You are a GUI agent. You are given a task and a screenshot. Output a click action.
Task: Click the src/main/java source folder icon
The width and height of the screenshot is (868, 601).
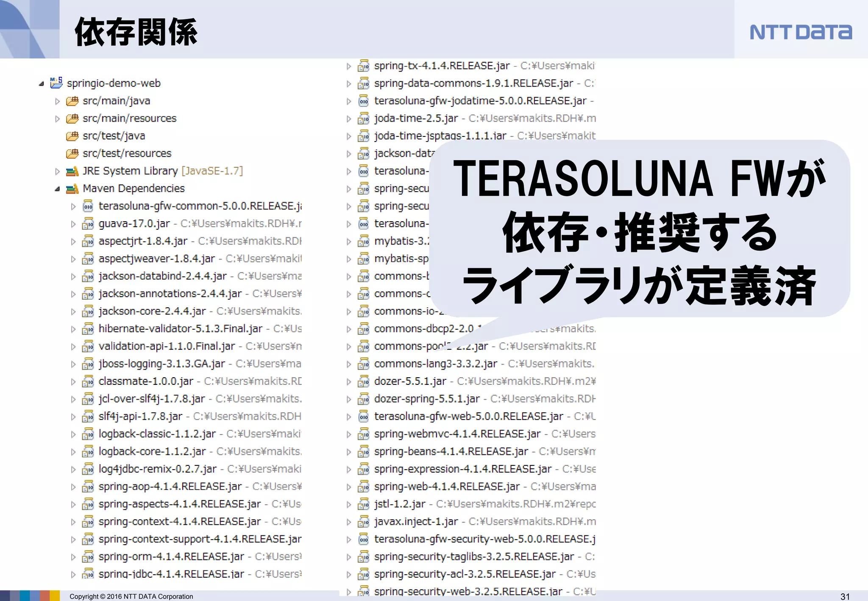[72, 101]
